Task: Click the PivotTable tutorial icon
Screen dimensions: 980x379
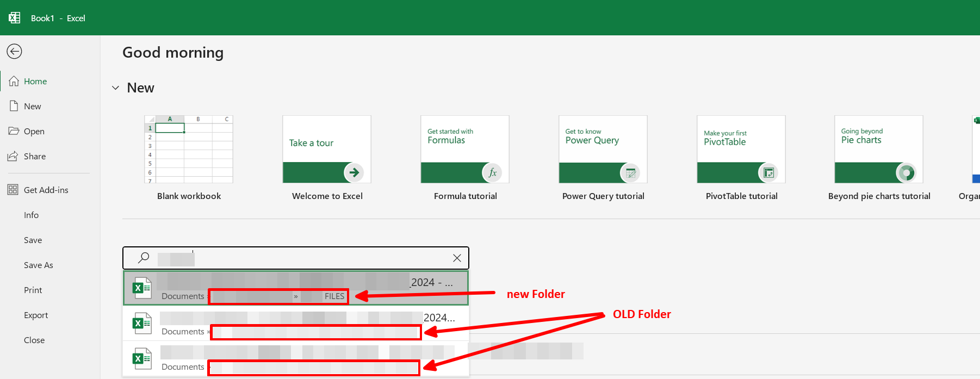Action: (x=768, y=172)
